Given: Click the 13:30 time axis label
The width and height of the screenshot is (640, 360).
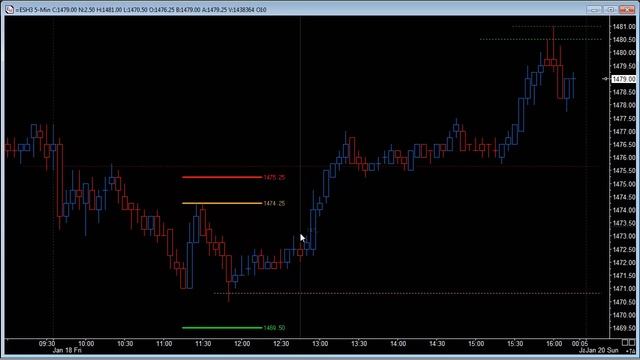Looking at the screenshot, I should [359, 344].
